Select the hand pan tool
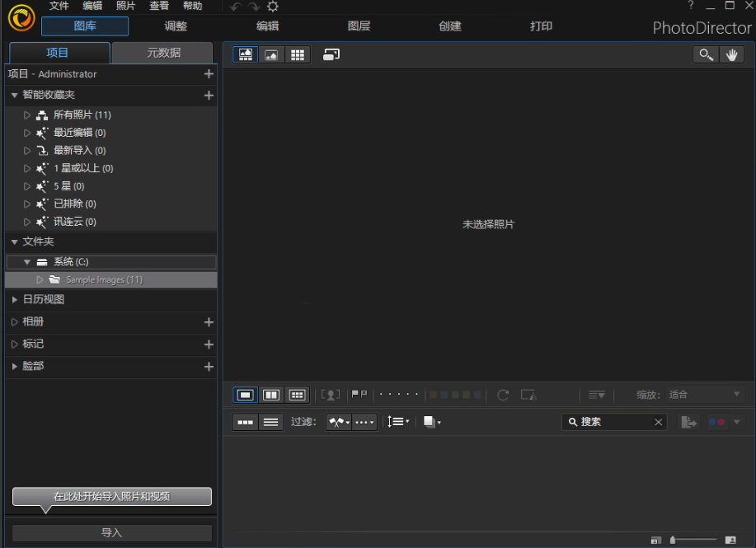This screenshot has width=756, height=548. [x=732, y=54]
